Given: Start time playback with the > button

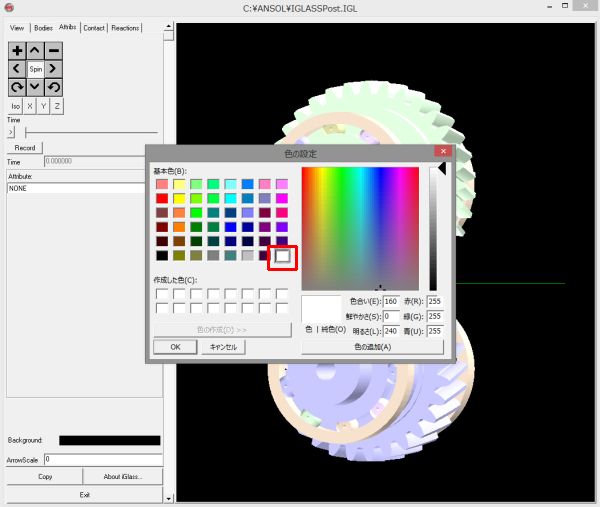Looking at the screenshot, I should click(11, 131).
